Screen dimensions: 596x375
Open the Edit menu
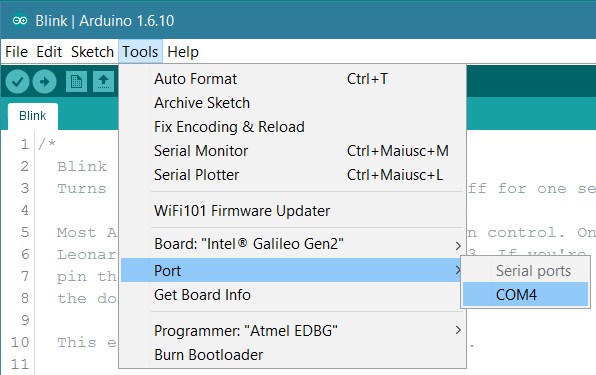[49, 52]
